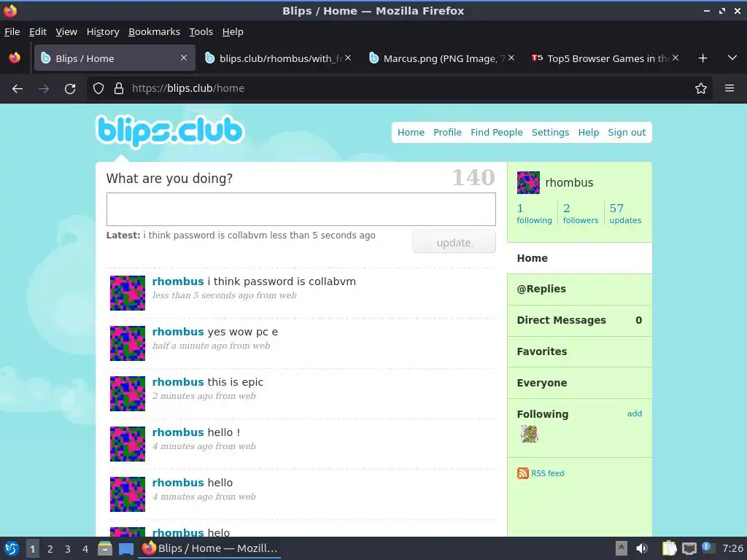Close the Marcus.png tab
The height and width of the screenshot is (560, 747).
coord(511,58)
